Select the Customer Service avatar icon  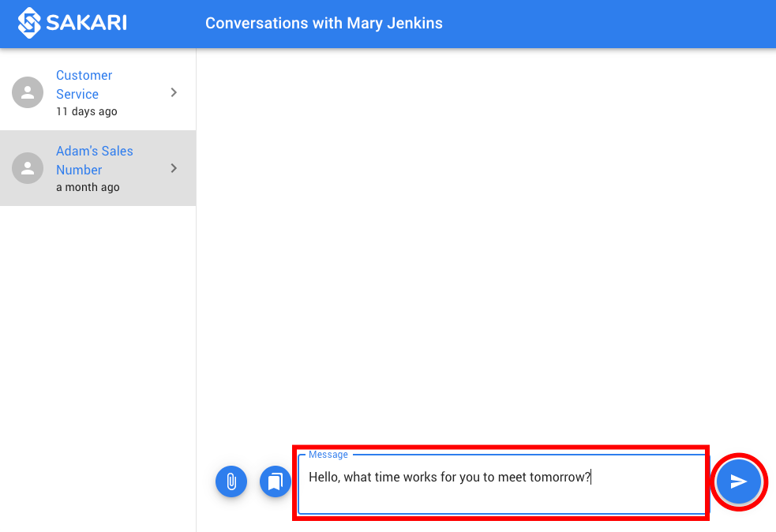pos(28,92)
